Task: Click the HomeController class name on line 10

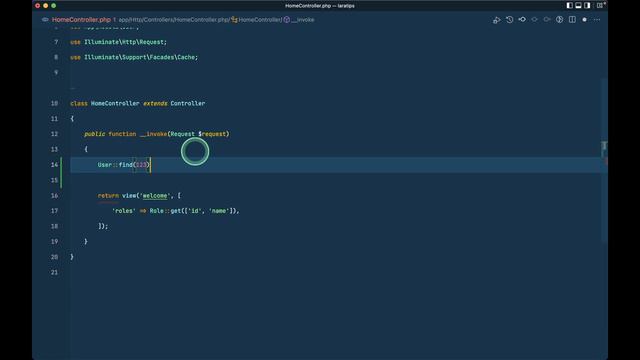Action: (x=115, y=103)
